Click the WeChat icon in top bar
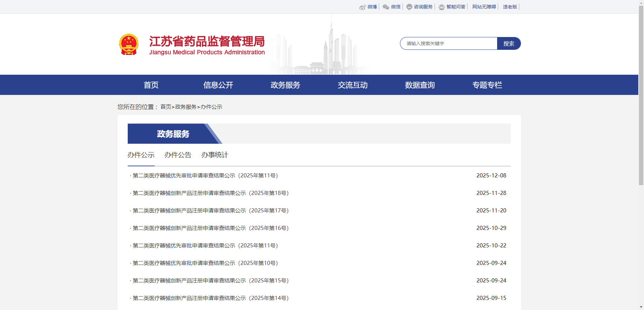644x310 pixels. pos(386,7)
